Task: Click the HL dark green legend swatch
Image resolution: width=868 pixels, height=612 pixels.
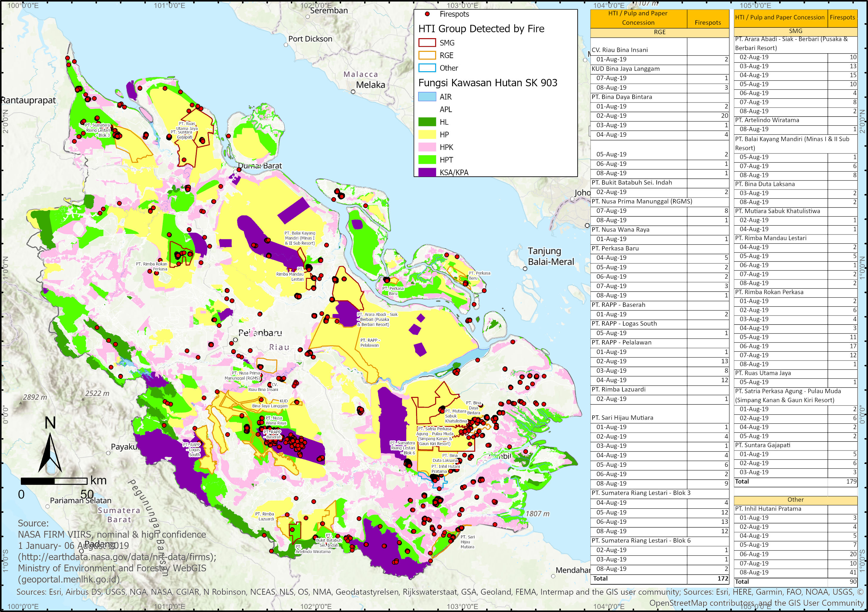Action: 427,122
